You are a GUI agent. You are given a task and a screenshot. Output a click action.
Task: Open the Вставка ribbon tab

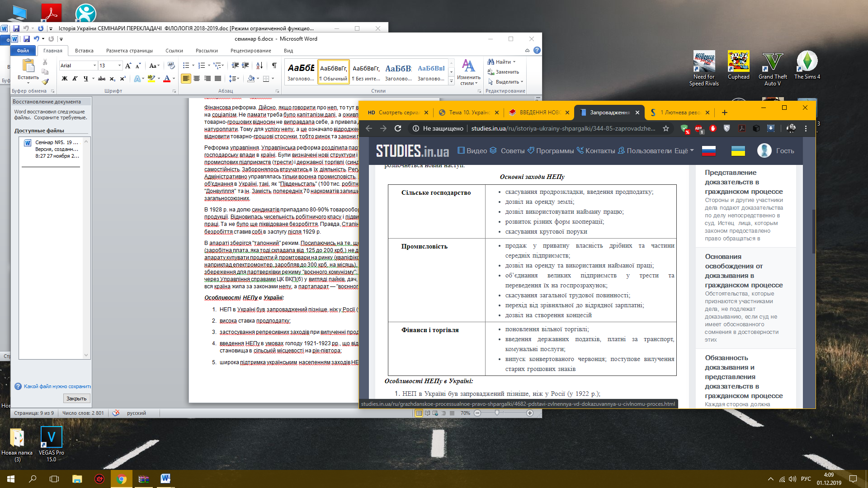tap(84, 51)
